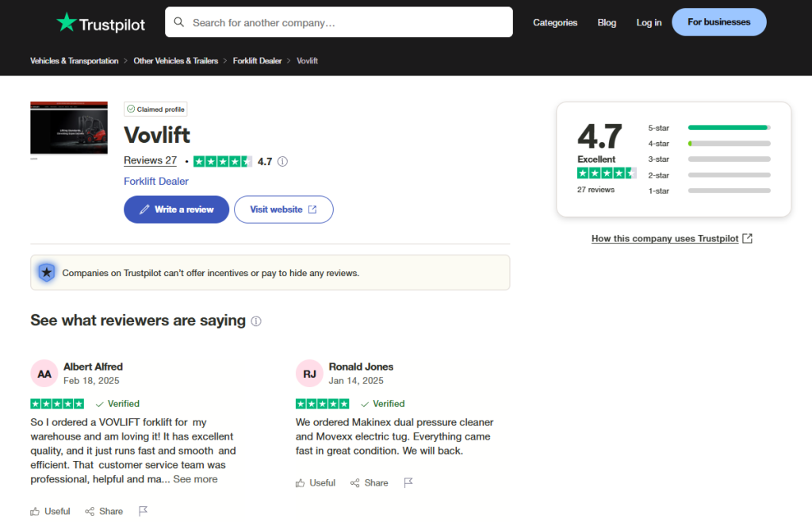Open the Categories navigation item
Screen dimensions: 812x530
tap(555, 22)
